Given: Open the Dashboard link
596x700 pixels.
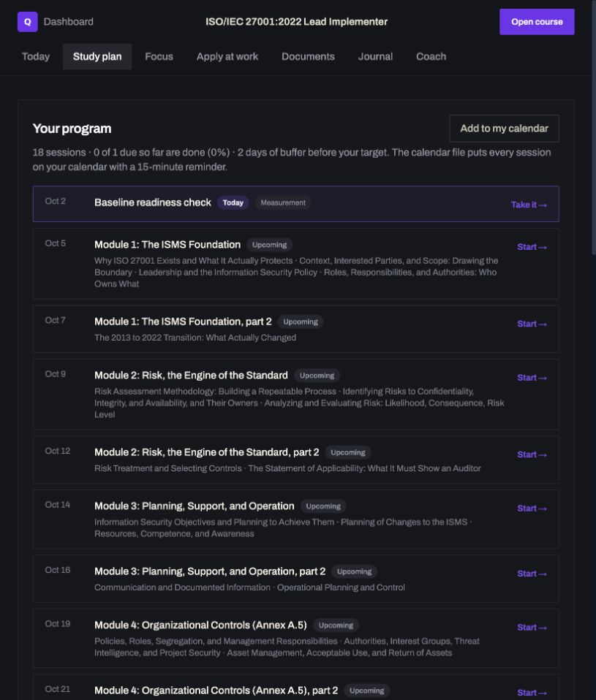Looking at the screenshot, I should point(68,22).
